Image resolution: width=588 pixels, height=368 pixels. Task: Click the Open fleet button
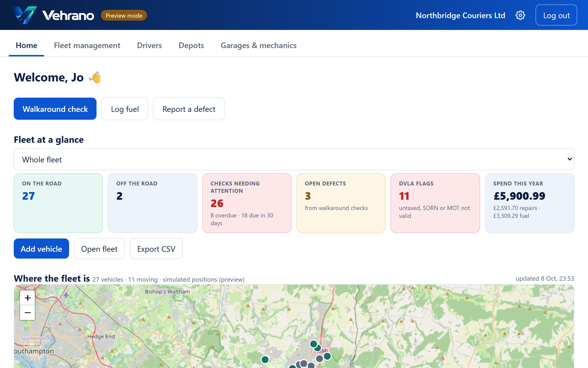[99, 249]
